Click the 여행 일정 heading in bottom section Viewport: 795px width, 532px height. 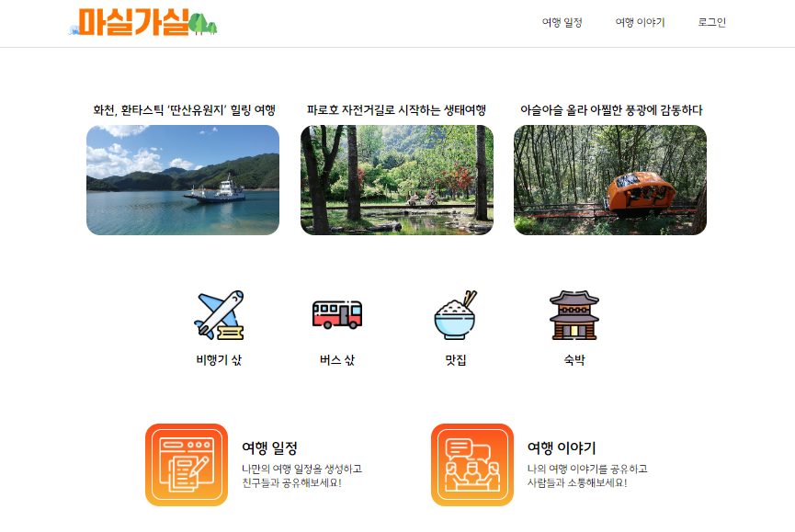coord(269,447)
